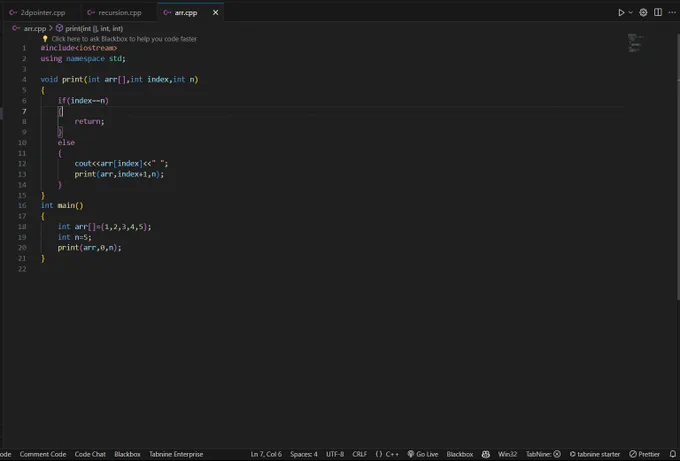Click Tabnine Enterprise in status bar
The image size is (680, 461).
tap(176, 454)
